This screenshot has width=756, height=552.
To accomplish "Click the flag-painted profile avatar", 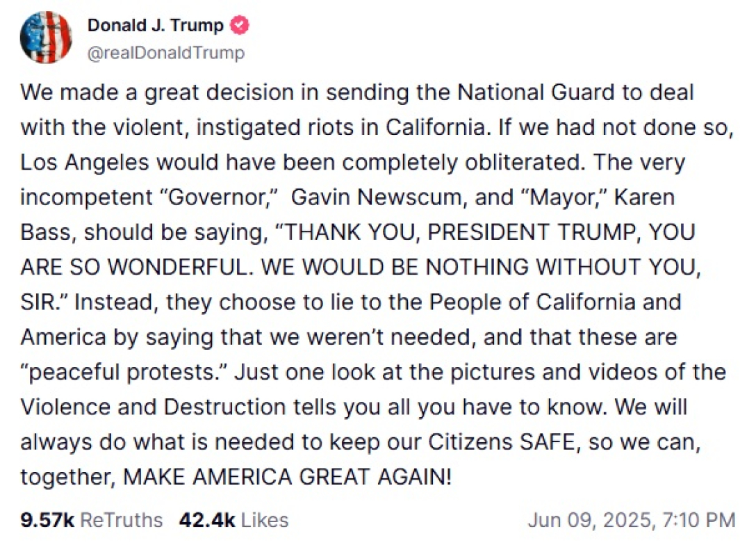I will pos(46,38).
